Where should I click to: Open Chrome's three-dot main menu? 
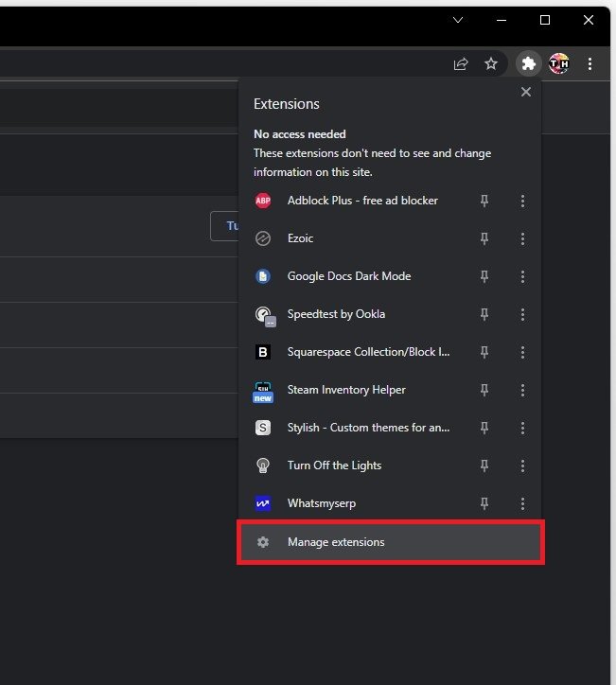pos(590,63)
